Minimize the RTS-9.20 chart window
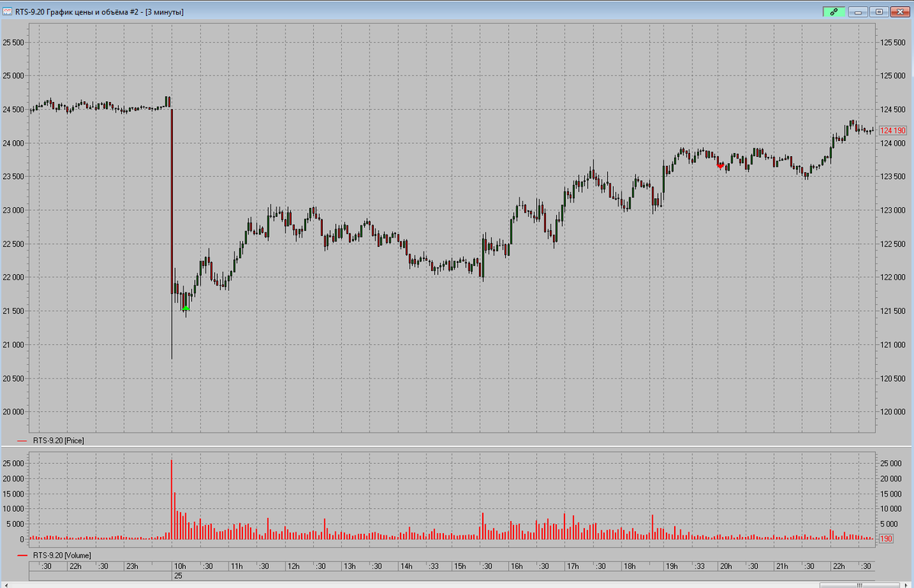 859,11
